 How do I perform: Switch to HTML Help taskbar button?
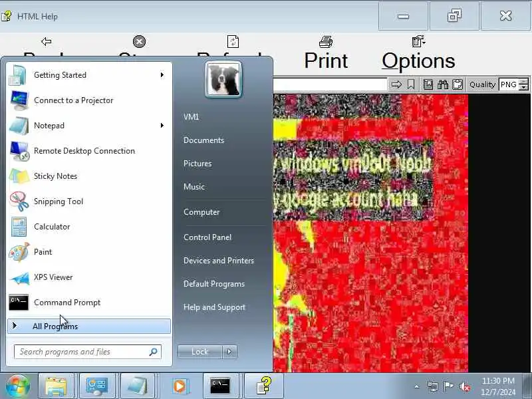pos(263,386)
